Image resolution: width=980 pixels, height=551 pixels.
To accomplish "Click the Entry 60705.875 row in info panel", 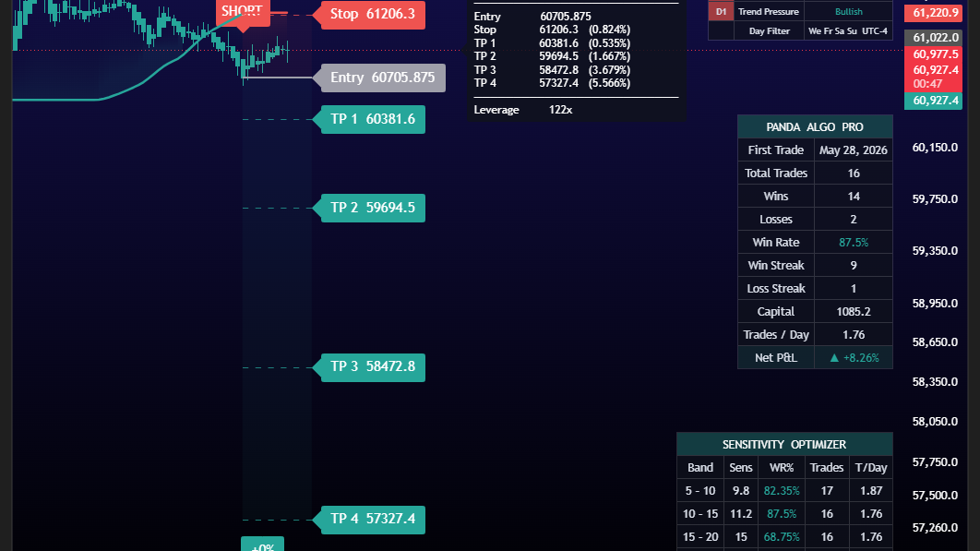I will (532, 17).
